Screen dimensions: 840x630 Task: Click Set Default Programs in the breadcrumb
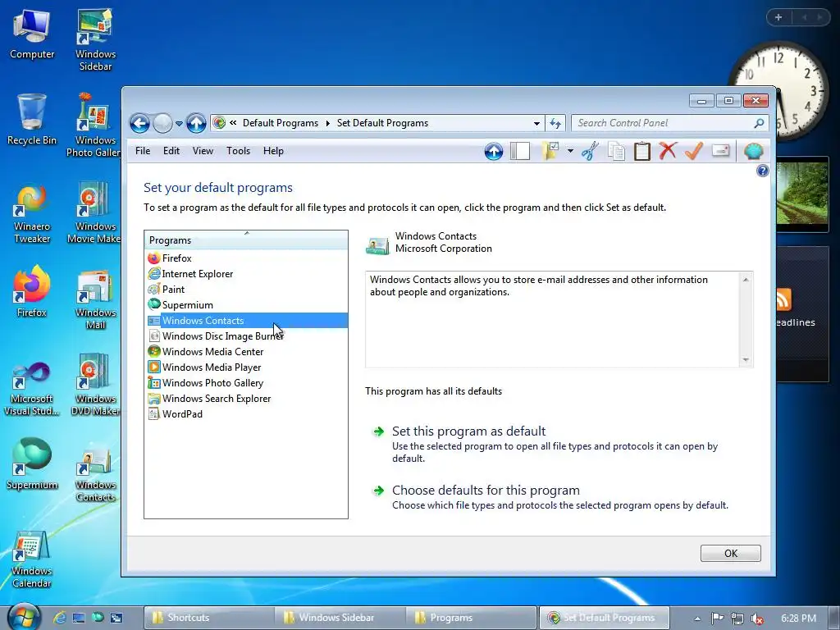[x=382, y=123]
